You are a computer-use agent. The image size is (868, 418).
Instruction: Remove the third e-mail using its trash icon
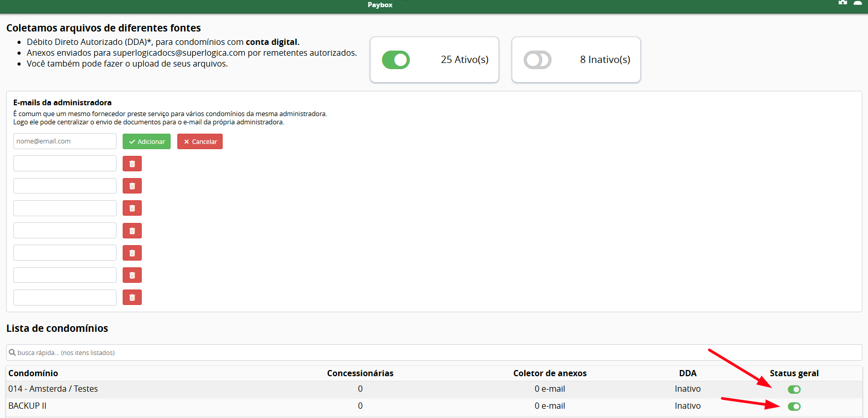point(132,208)
